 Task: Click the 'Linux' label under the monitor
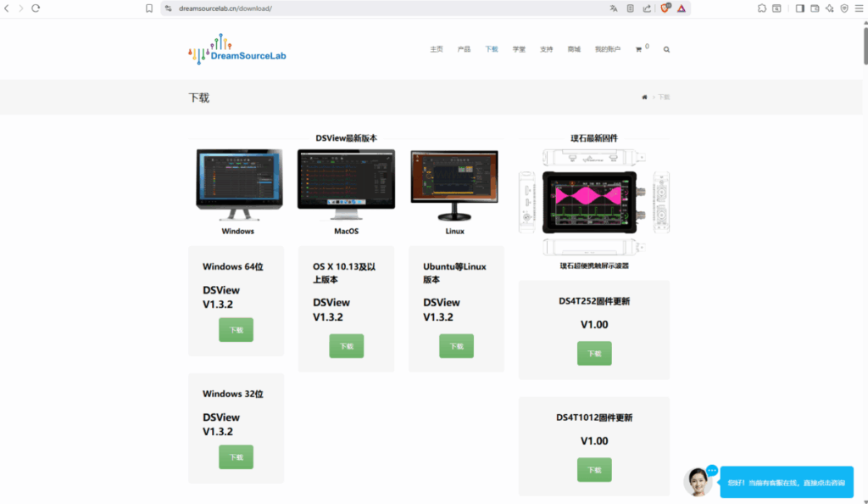point(455,231)
